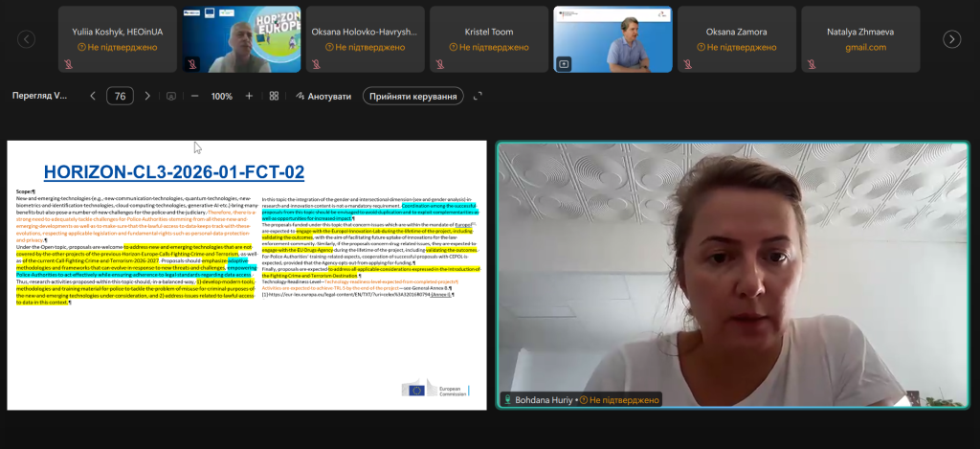Click Не підтверджено under Yuliia Koshyk
The width and height of the screenshot is (980, 449).
[x=118, y=48]
